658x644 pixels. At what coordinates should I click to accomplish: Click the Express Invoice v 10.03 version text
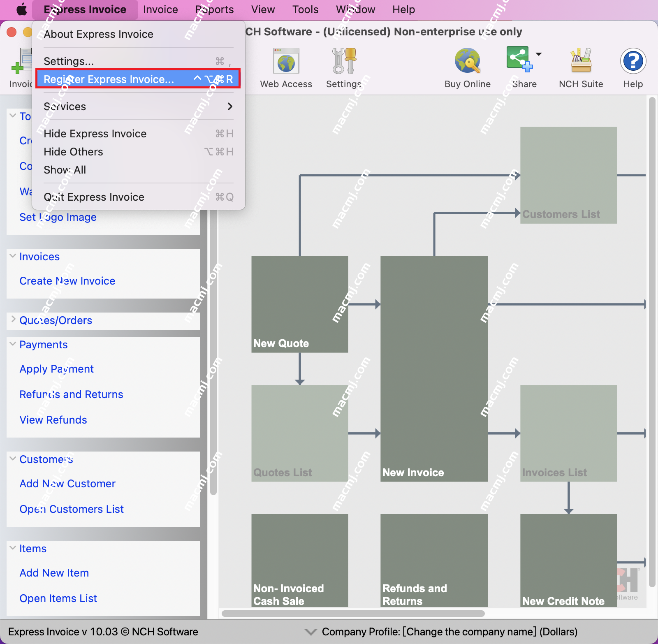click(103, 632)
